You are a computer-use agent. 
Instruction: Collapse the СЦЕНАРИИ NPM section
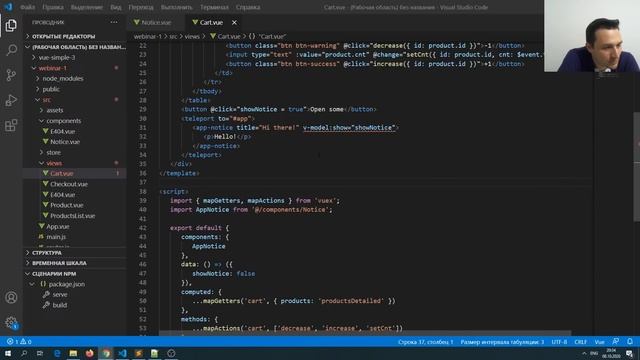coord(75,274)
